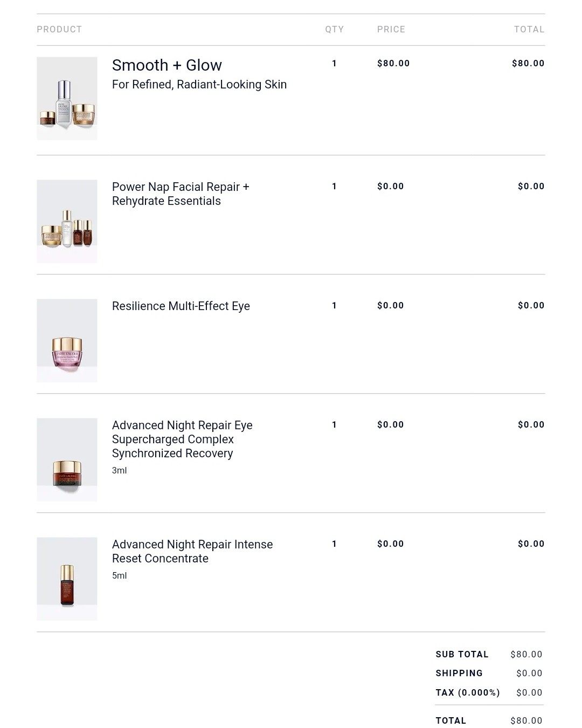Click the TOTAL column header
Screen dimensions: 582x728
pos(529,29)
